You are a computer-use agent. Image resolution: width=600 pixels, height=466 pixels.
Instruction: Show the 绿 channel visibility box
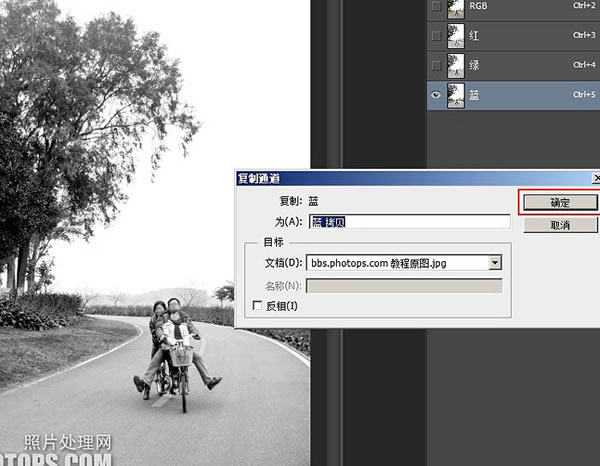(x=436, y=65)
